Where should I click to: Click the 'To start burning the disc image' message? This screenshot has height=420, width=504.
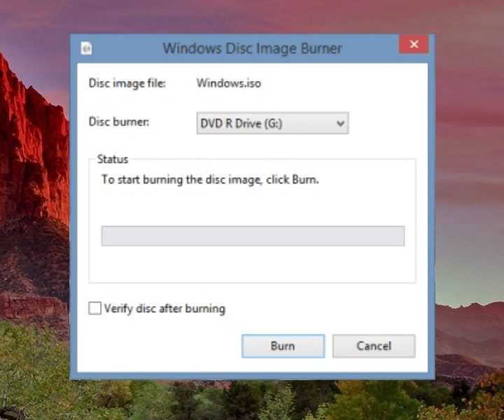210,180
